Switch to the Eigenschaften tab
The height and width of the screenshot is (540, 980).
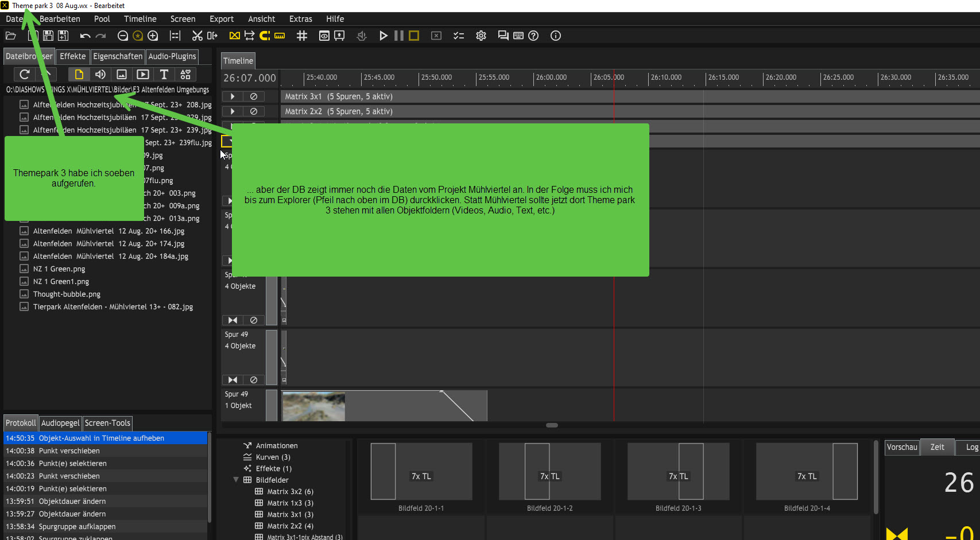[x=118, y=56]
